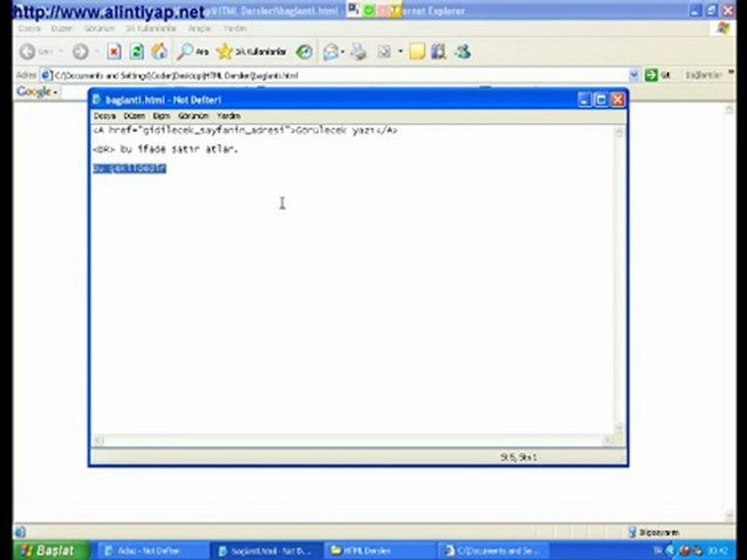Open the Forward button history dropdown arrow
Image resolution: width=747 pixels, height=560 pixels.
pyautogui.click(x=96, y=51)
